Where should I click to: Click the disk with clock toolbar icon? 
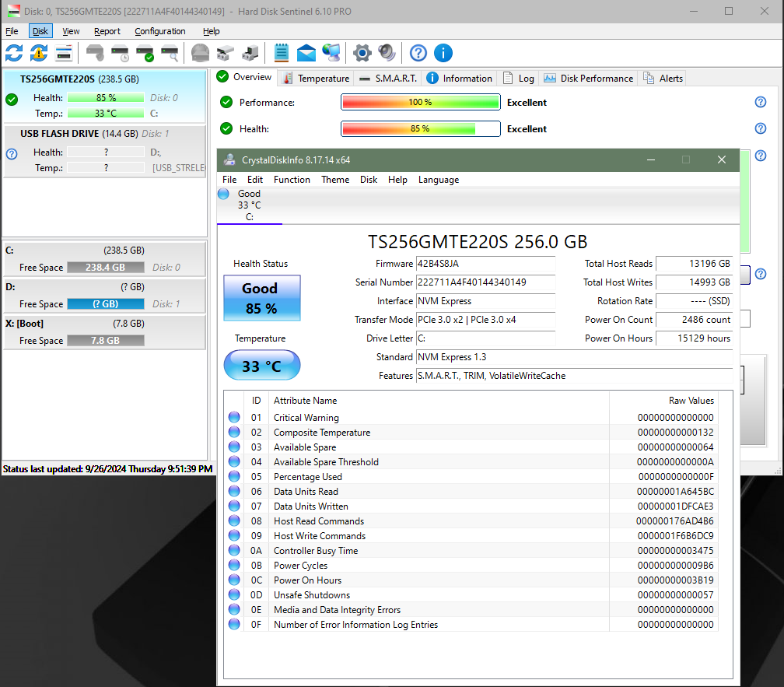(120, 53)
